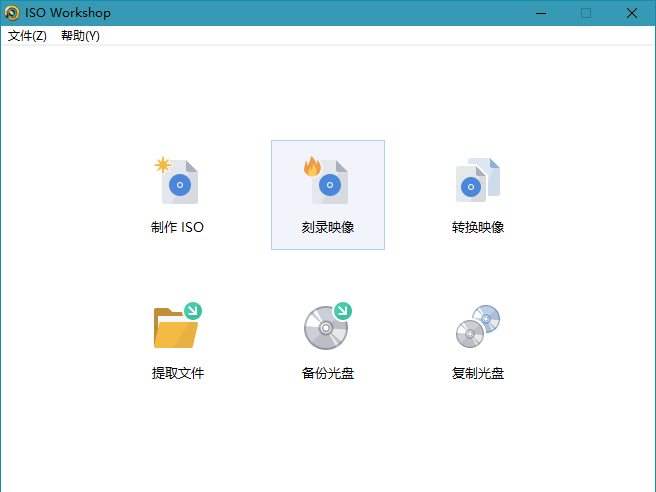Open the 制作 ISO disc icon
Screen dimensions: 656x492
[177, 180]
